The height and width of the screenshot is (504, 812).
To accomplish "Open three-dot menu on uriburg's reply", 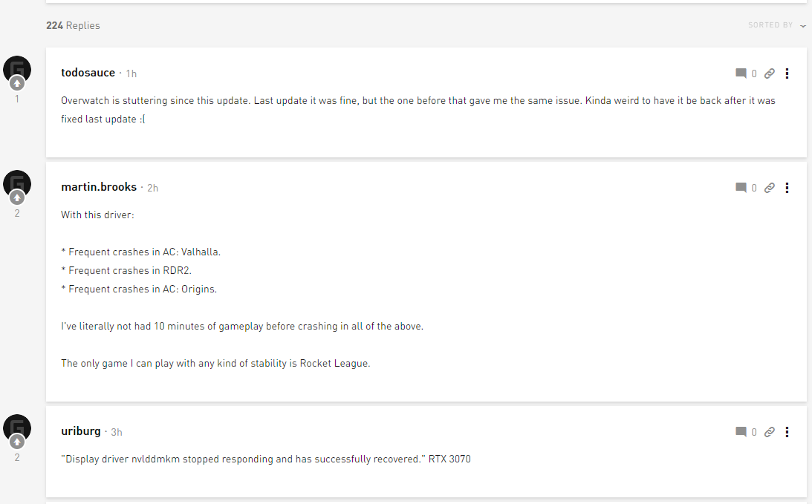I will [x=787, y=432].
